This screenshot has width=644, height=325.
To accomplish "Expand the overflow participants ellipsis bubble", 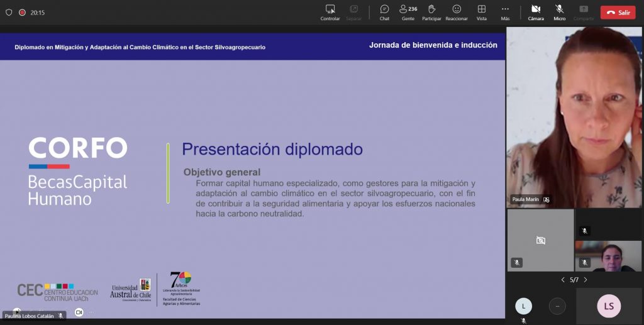I will tap(557, 306).
